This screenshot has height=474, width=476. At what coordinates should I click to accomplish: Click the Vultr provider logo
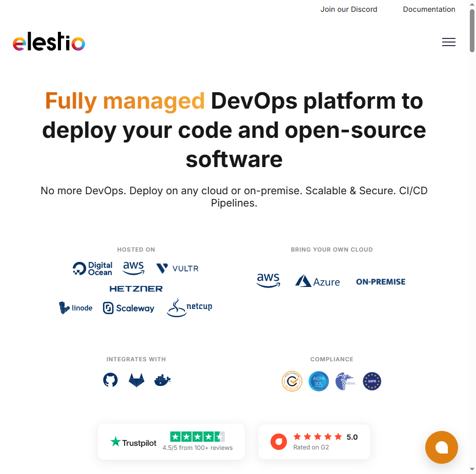point(177,269)
